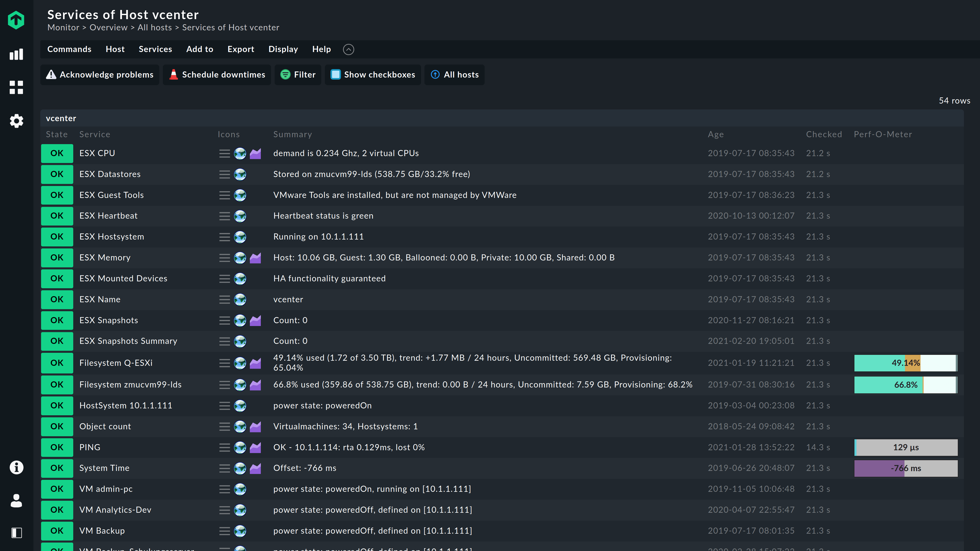
Task: Open action menu for ESX Hostsystem
Action: pyautogui.click(x=225, y=237)
